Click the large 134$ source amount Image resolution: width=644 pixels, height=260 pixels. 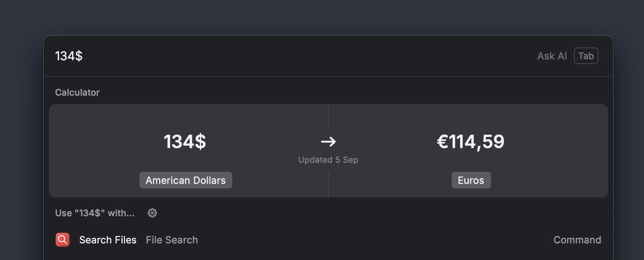(185, 142)
